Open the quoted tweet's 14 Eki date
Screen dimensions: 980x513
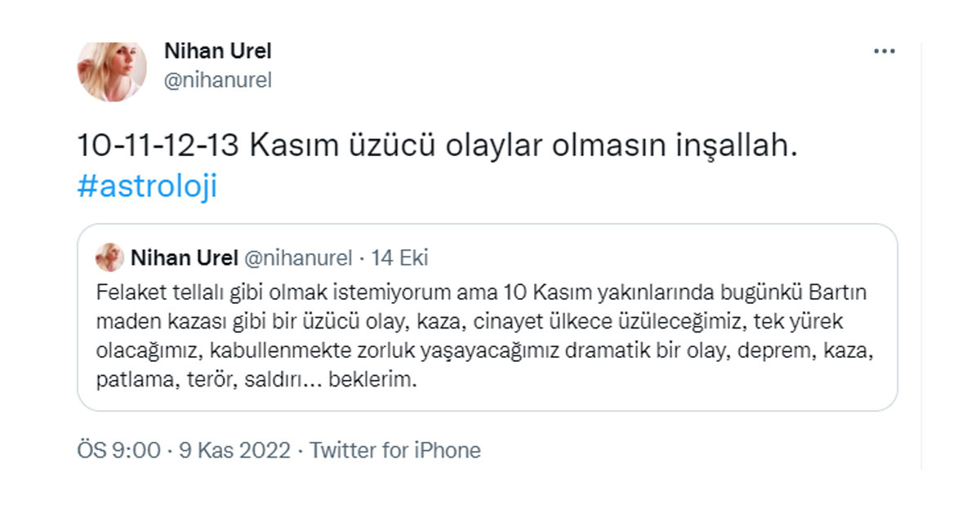(x=400, y=258)
